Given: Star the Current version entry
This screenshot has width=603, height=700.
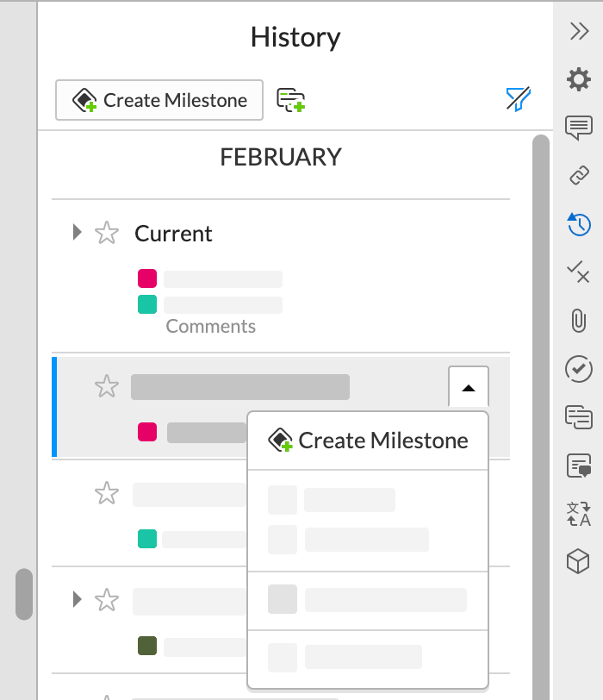Looking at the screenshot, I should [106, 233].
